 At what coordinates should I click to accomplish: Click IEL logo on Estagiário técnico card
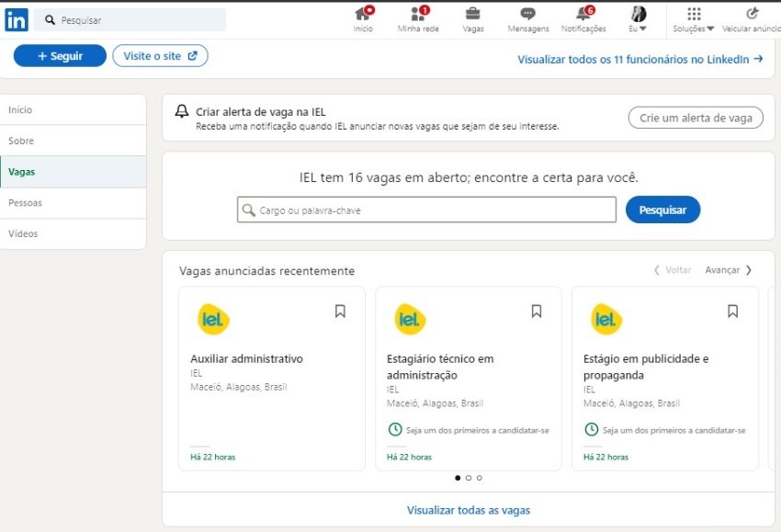pyautogui.click(x=410, y=320)
